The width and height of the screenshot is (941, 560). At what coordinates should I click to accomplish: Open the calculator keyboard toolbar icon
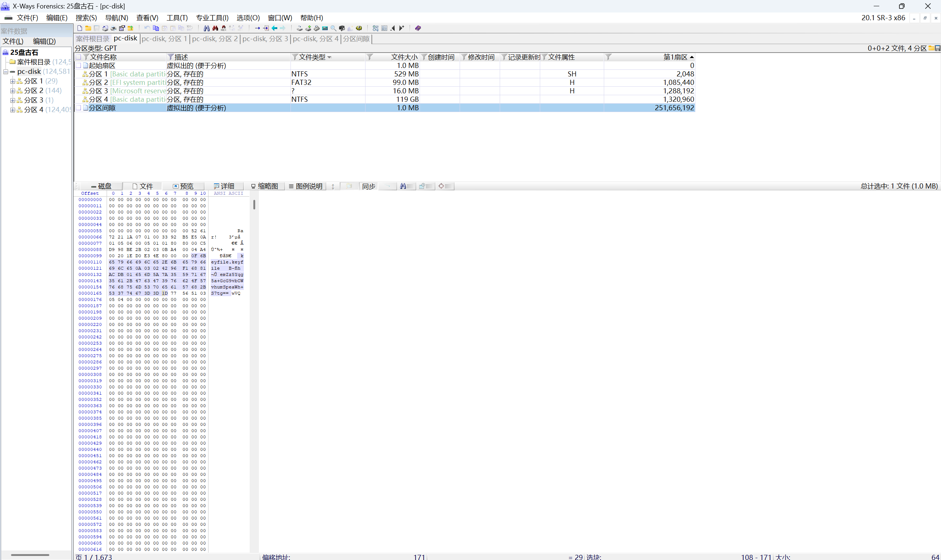tap(325, 28)
